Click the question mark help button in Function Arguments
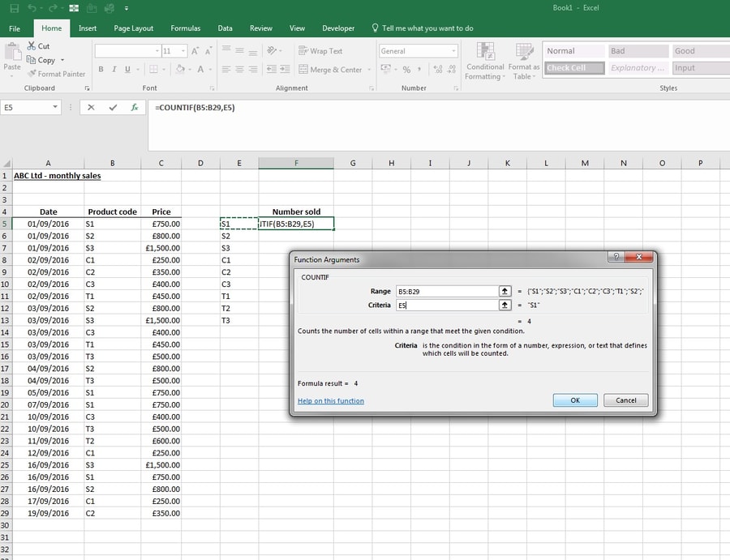The height and width of the screenshot is (560, 730). tap(616, 257)
